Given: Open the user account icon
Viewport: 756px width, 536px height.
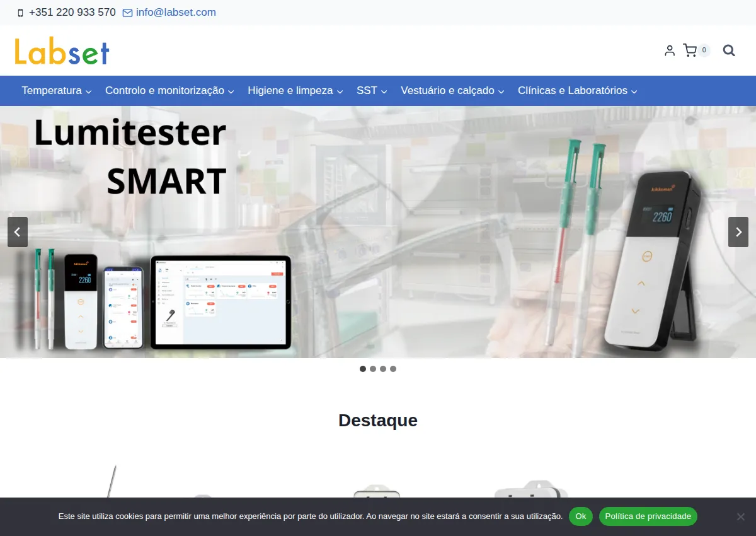Looking at the screenshot, I should click(670, 50).
